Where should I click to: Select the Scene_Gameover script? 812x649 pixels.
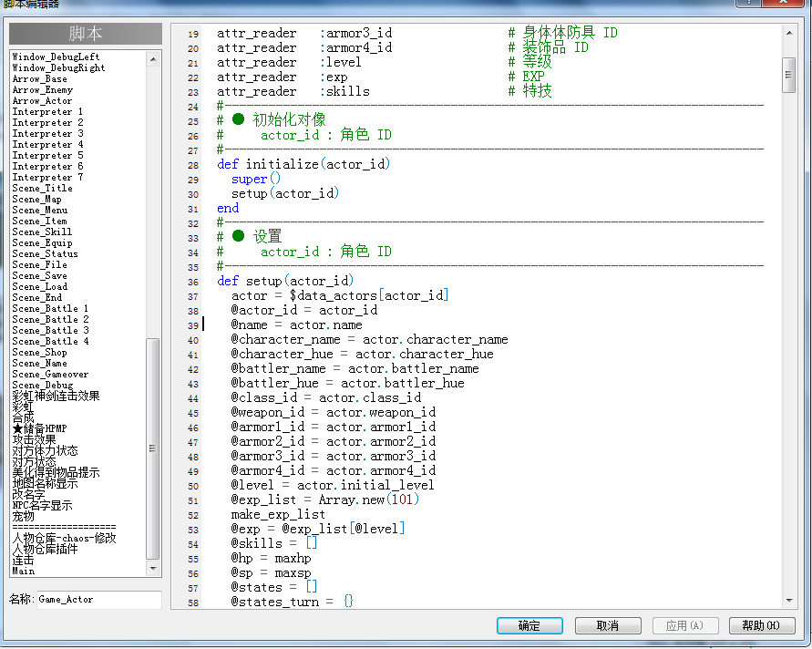(x=50, y=374)
